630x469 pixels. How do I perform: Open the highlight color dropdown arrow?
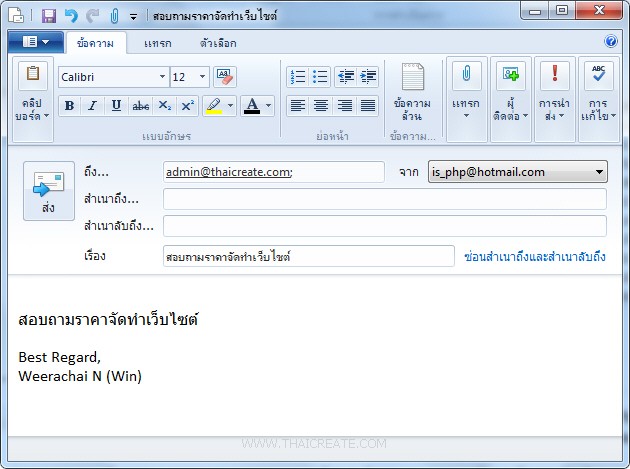(x=230, y=106)
